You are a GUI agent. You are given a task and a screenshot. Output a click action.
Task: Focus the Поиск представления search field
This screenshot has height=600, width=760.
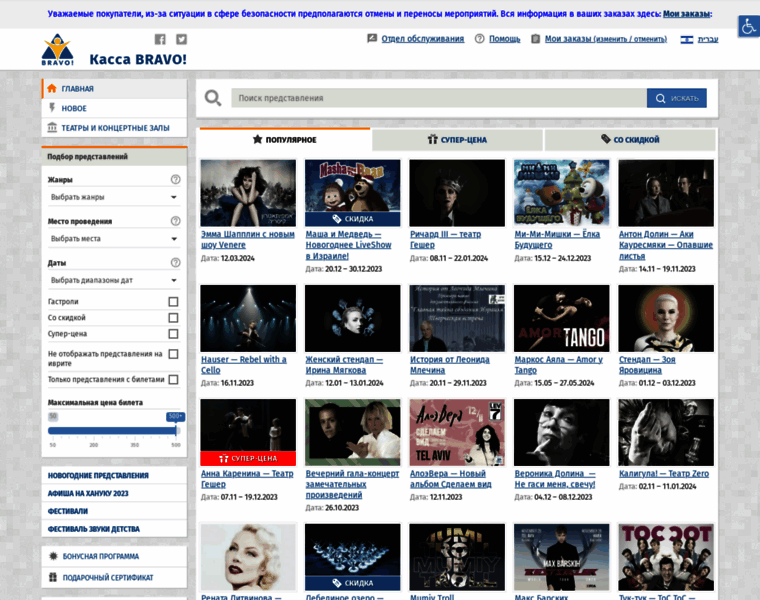[x=439, y=98]
